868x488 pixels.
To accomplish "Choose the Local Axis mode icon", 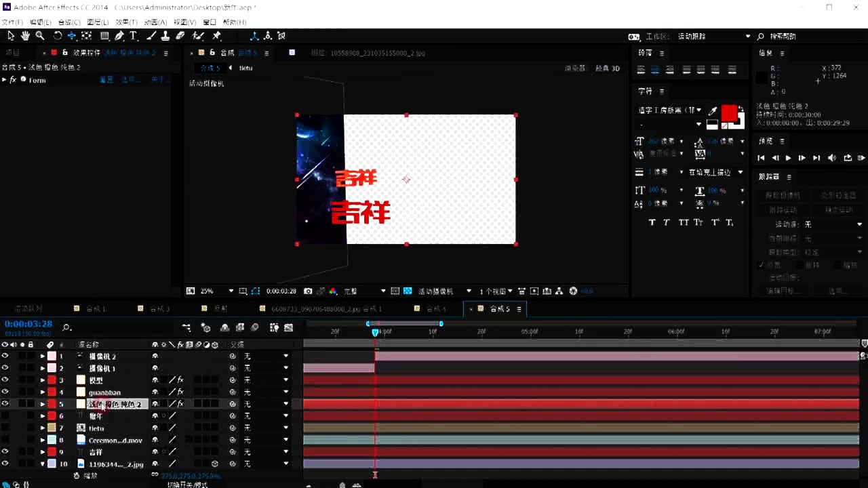I will tap(254, 36).
